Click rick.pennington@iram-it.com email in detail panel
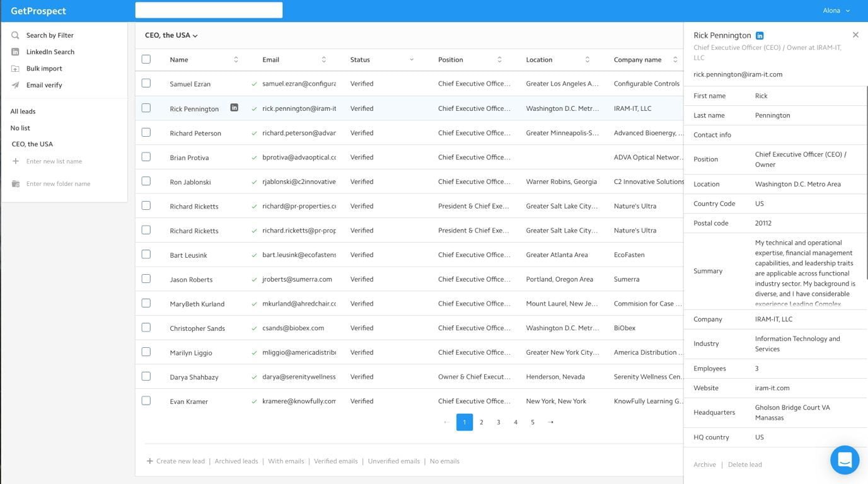Screen dimensions: 868x484 (x=738, y=74)
